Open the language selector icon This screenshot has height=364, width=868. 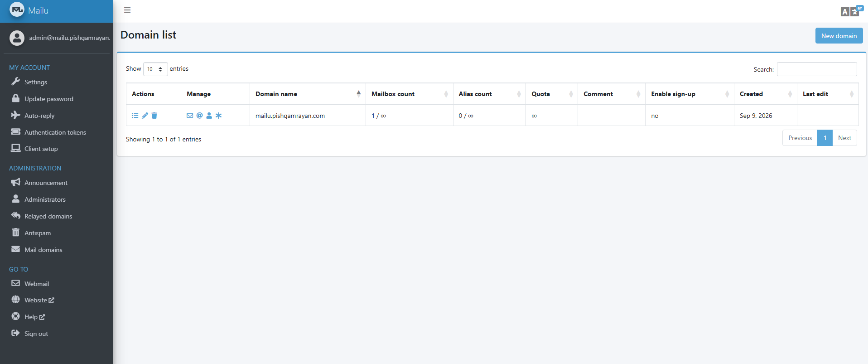[852, 11]
